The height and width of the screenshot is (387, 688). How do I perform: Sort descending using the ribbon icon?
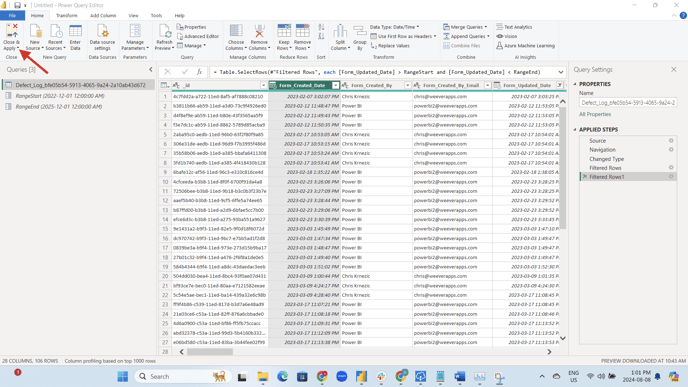click(x=321, y=36)
